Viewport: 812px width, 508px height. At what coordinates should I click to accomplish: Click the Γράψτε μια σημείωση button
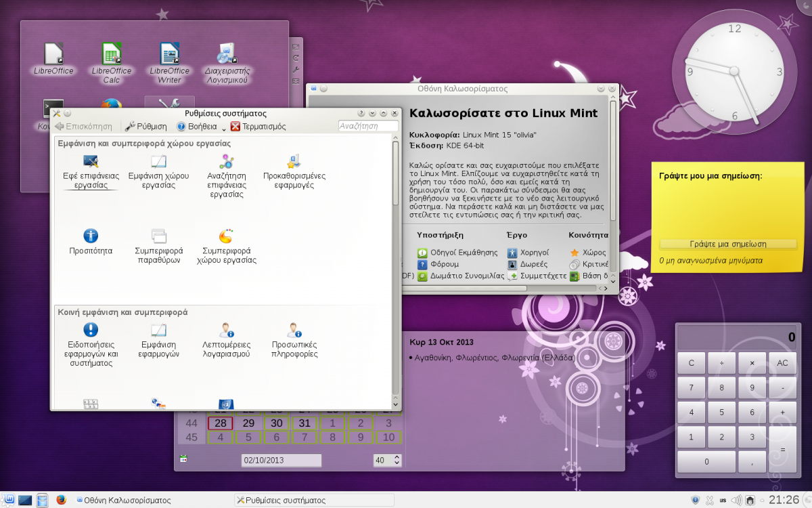pyautogui.click(x=728, y=245)
